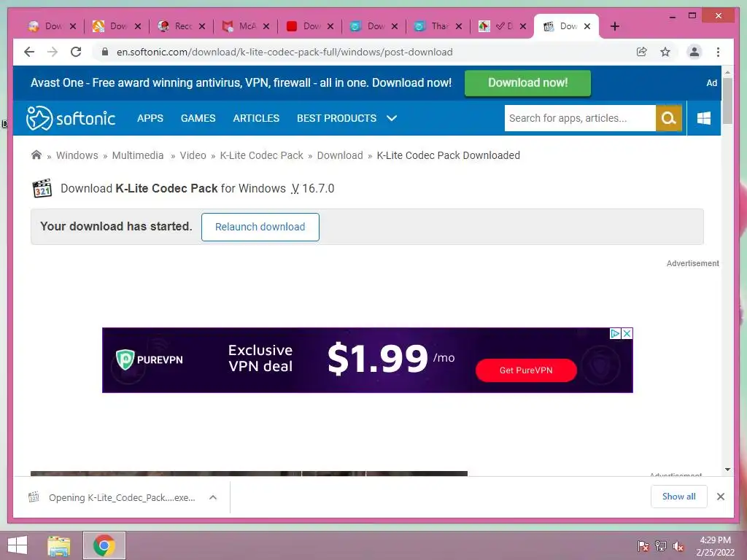The height and width of the screenshot is (560, 747).
Task: Open the Video breadcrumb link
Action: (193, 155)
